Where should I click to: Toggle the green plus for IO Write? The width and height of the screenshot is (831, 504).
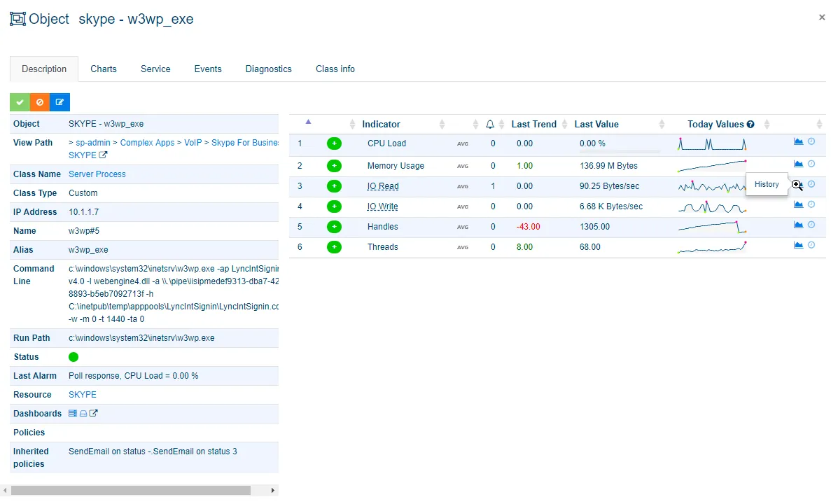pyautogui.click(x=334, y=206)
